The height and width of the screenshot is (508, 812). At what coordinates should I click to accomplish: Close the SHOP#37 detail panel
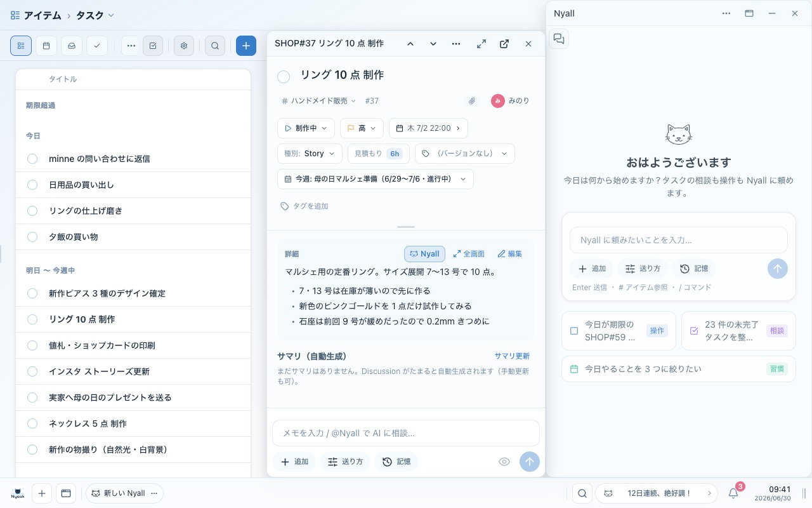(x=528, y=44)
